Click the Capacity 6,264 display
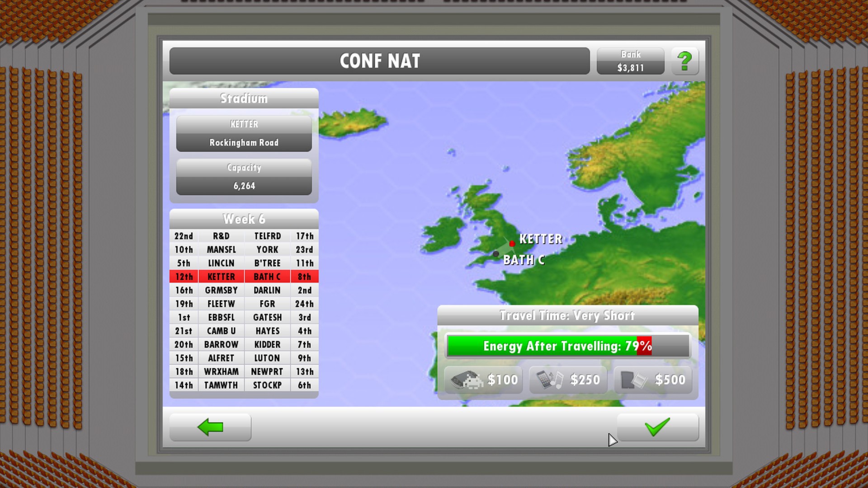 point(244,177)
